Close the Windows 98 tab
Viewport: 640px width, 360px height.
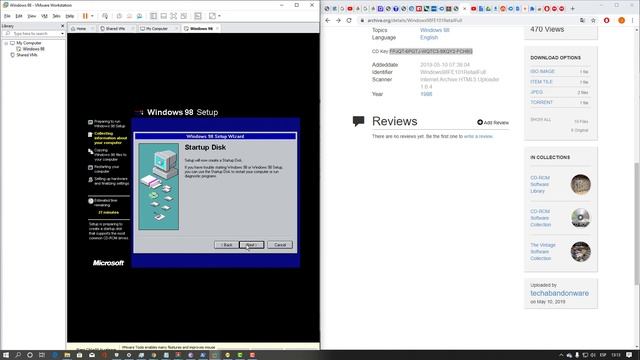click(x=217, y=29)
